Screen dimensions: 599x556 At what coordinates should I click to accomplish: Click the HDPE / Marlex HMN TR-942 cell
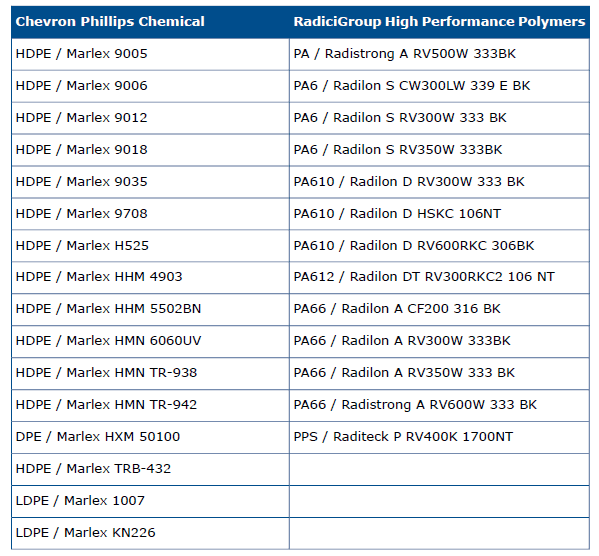(x=150, y=405)
